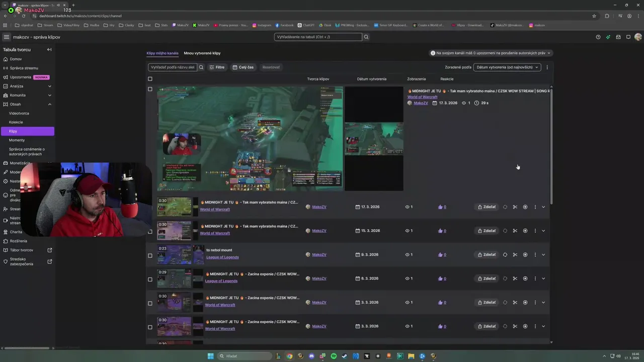Open the user avatar in the top right
This screenshot has width=644, height=362.
(638, 37)
